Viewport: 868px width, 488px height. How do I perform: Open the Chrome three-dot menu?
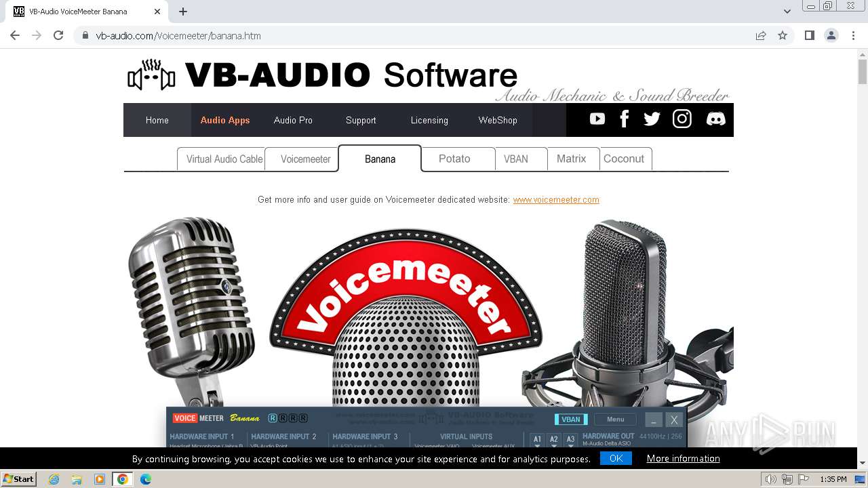click(853, 35)
